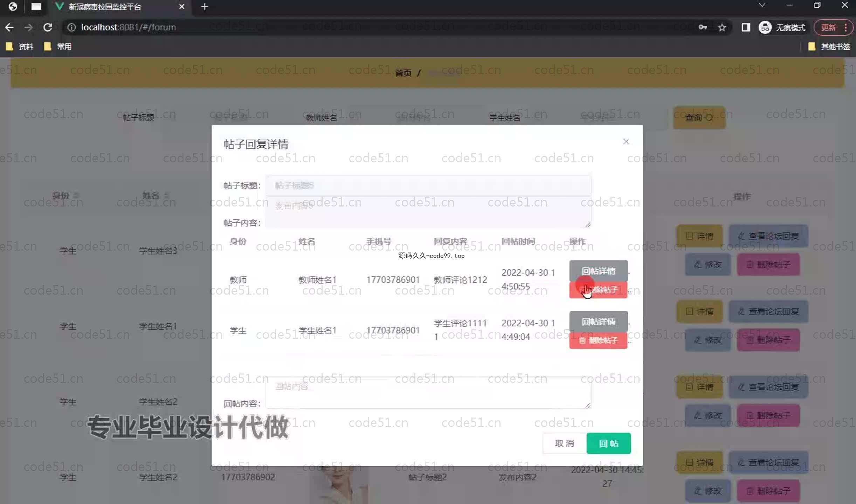Delete the 学生姓名1 reply with 删除帖子
The width and height of the screenshot is (856, 504).
pyautogui.click(x=598, y=340)
